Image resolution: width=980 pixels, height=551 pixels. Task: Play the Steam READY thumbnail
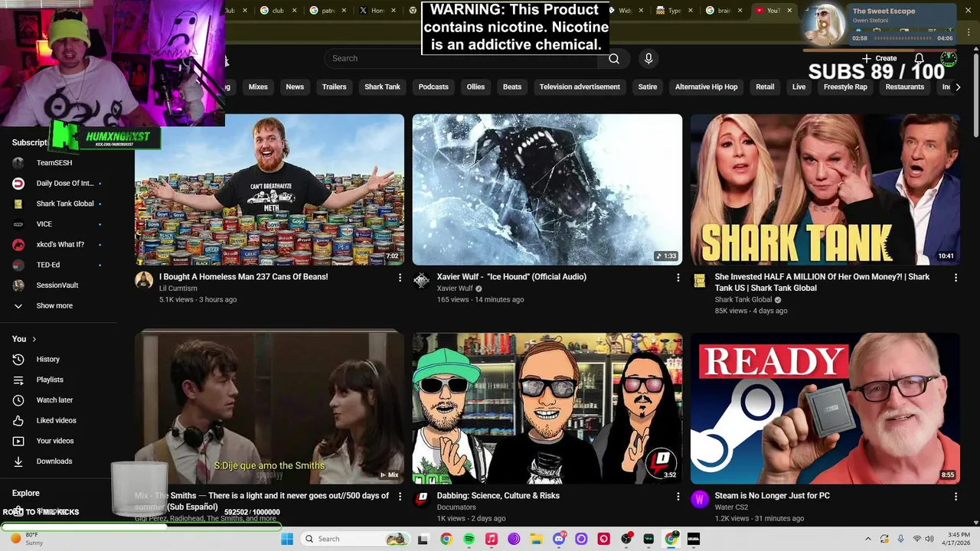pos(825,408)
